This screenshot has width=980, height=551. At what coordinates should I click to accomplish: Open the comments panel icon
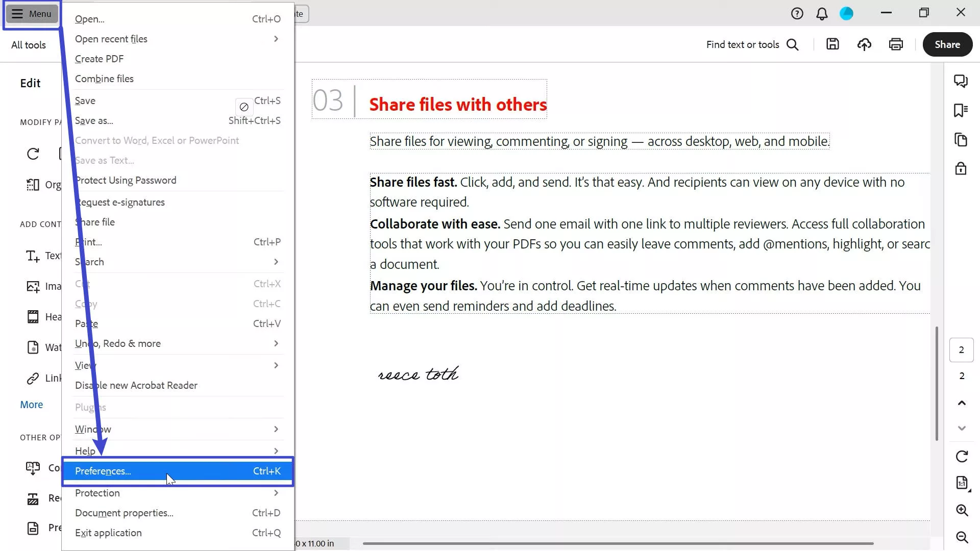click(x=961, y=81)
